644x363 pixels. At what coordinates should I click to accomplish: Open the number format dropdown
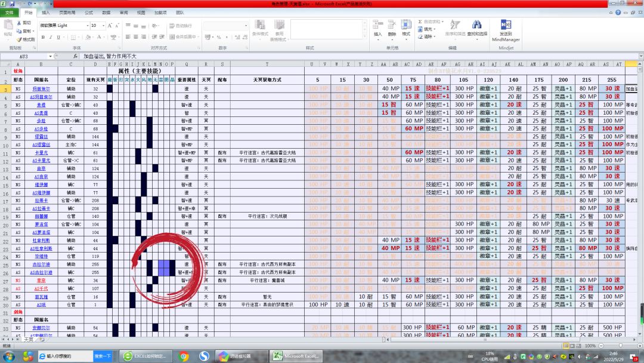pos(246,26)
